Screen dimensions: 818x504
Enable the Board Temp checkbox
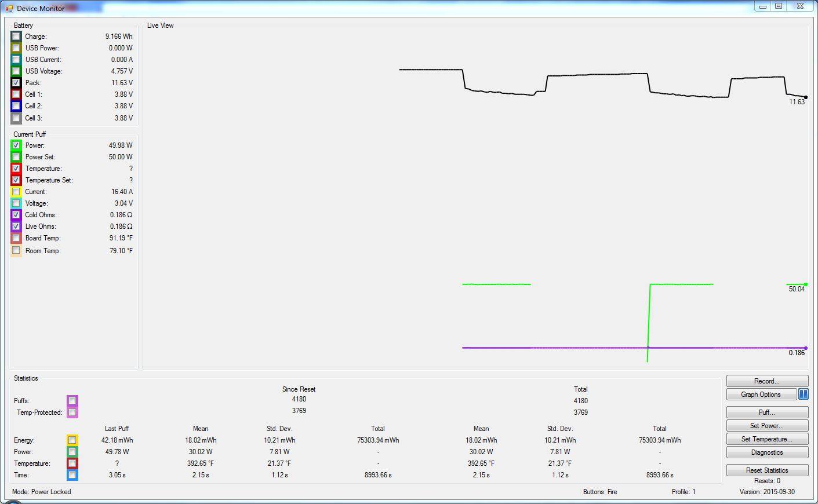(x=16, y=238)
